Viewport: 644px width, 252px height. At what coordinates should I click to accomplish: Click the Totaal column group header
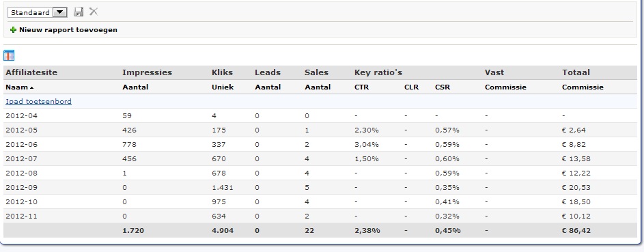[x=576, y=72]
